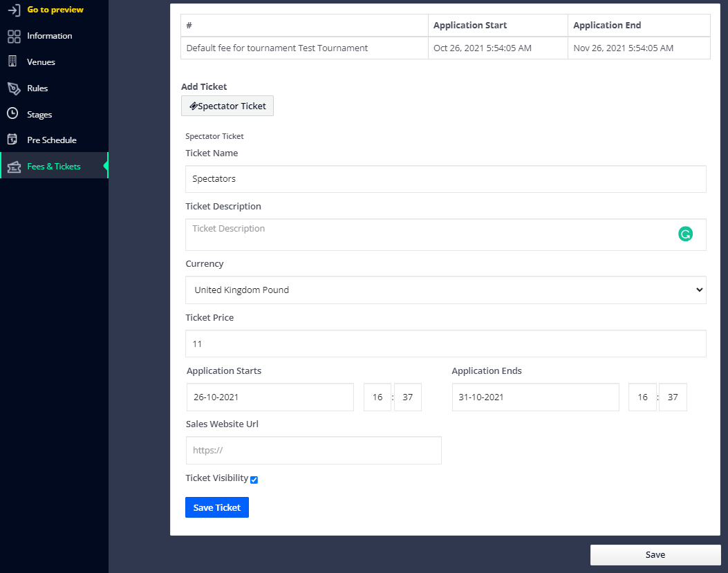Open the Venues section
Screen dimensions: 728x573
(x=41, y=62)
